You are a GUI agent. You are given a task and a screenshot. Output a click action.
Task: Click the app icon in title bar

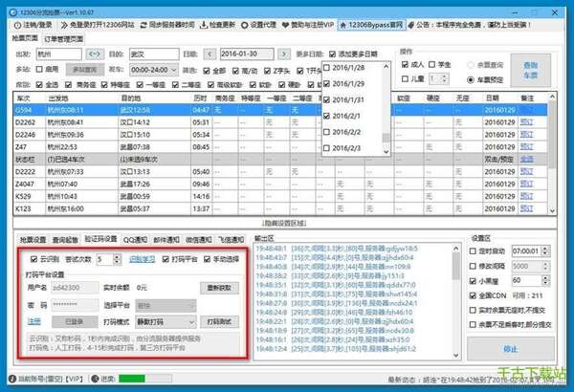(13, 12)
